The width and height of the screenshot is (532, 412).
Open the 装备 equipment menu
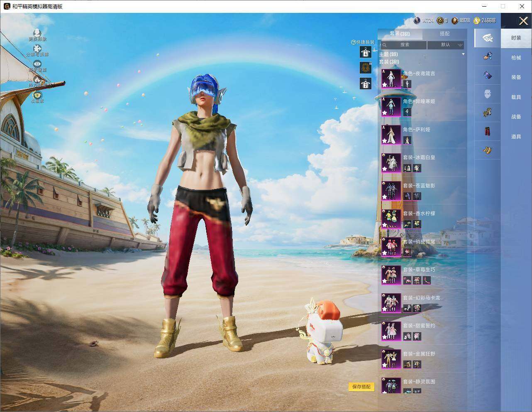(x=516, y=77)
